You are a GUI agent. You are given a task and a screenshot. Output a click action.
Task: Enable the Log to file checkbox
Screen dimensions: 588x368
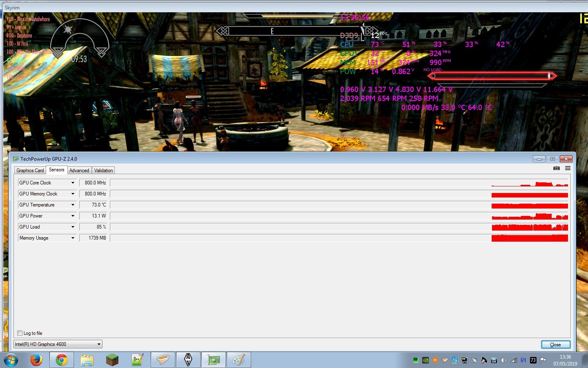coord(20,333)
